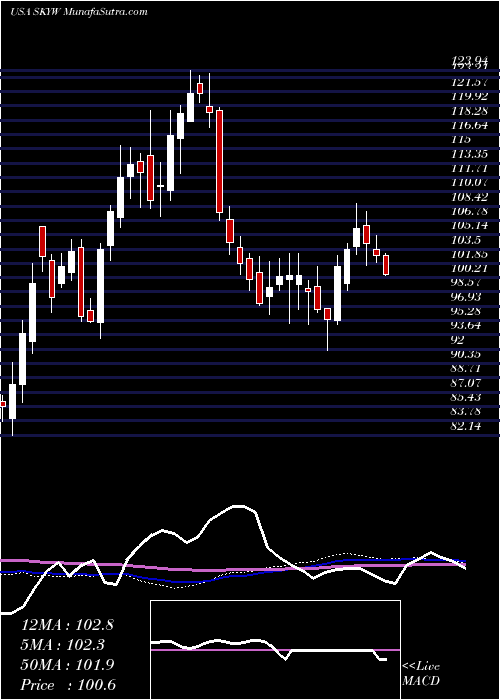Click the '<<Live MACD' label
Image resolution: width=500 pixels, height=700 pixels.
pos(421,674)
